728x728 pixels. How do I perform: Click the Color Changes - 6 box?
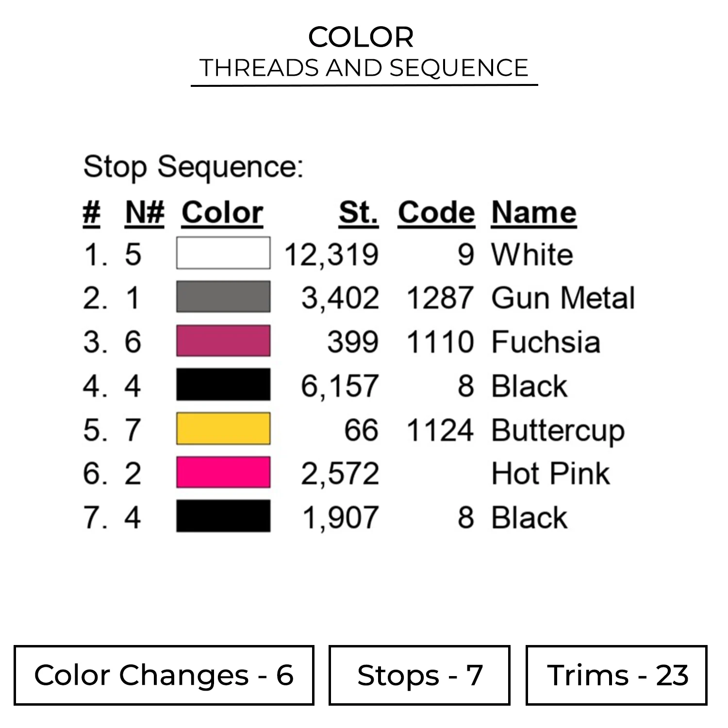tap(164, 675)
